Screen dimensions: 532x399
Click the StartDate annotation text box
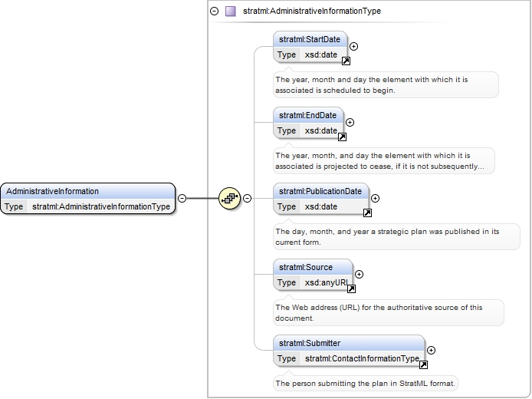click(386, 85)
